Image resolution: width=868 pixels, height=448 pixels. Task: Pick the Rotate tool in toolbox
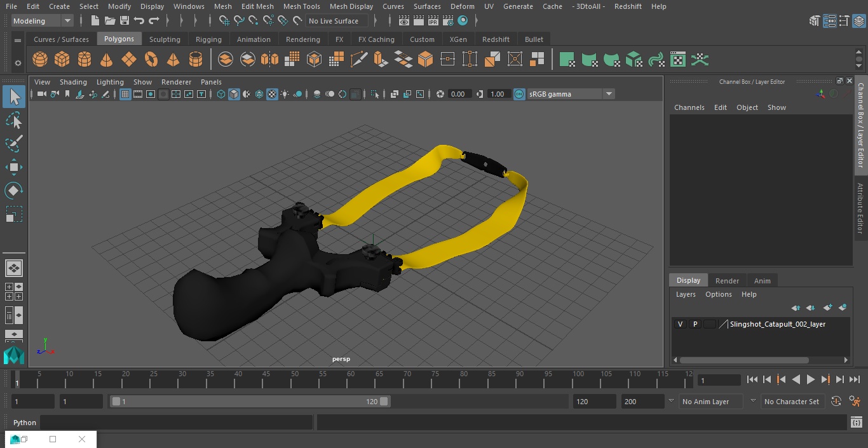(14, 191)
